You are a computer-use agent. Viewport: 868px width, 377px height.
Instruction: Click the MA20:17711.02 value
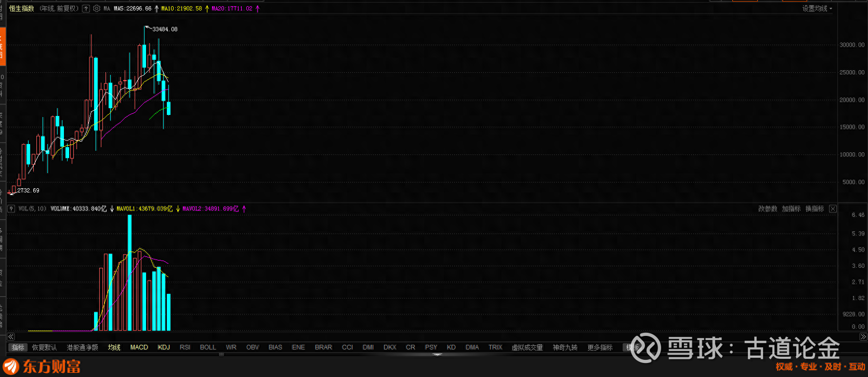coord(232,9)
